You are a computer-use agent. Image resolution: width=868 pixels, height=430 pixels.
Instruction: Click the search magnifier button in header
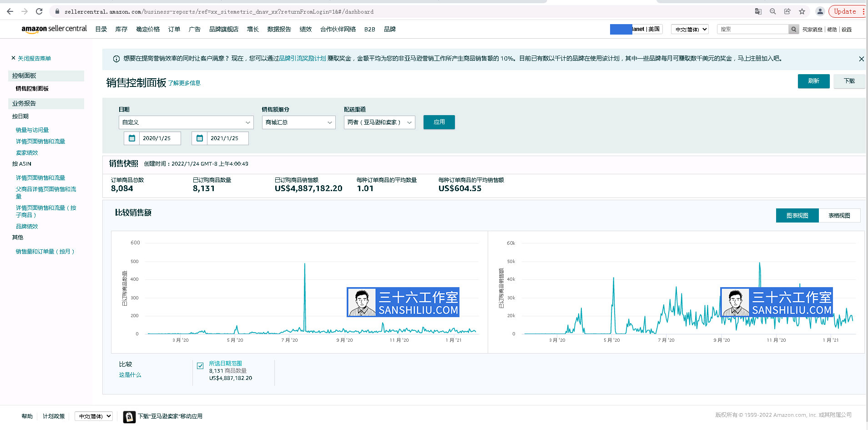(x=794, y=29)
